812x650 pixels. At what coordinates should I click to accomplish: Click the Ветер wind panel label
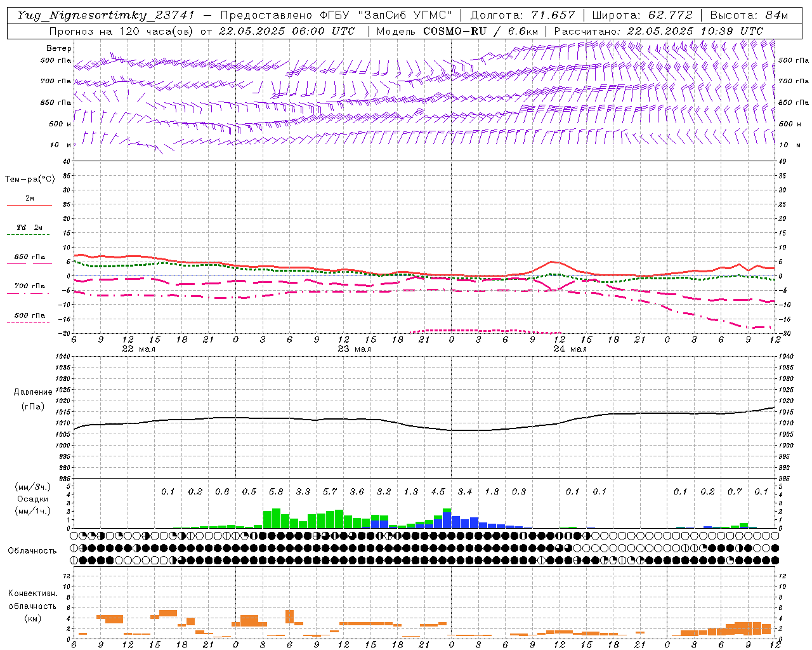pos(59,48)
